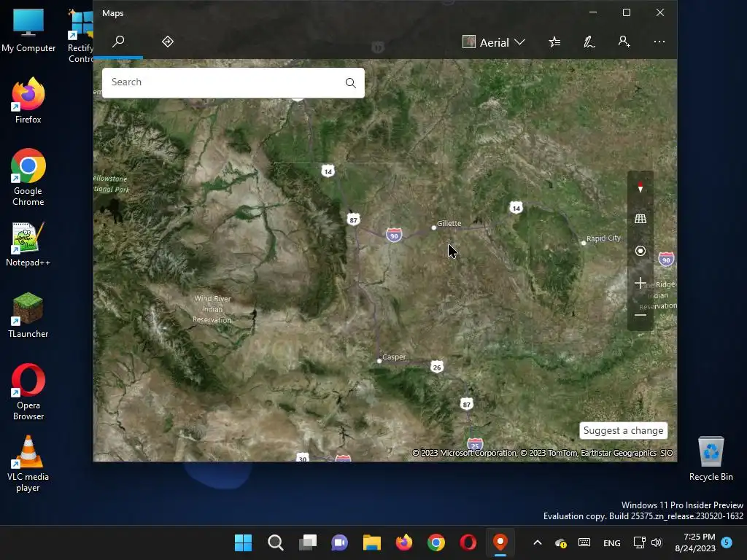This screenshot has width=747, height=560.
Task: Open notification badge in tray
Action: (x=727, y=542)
